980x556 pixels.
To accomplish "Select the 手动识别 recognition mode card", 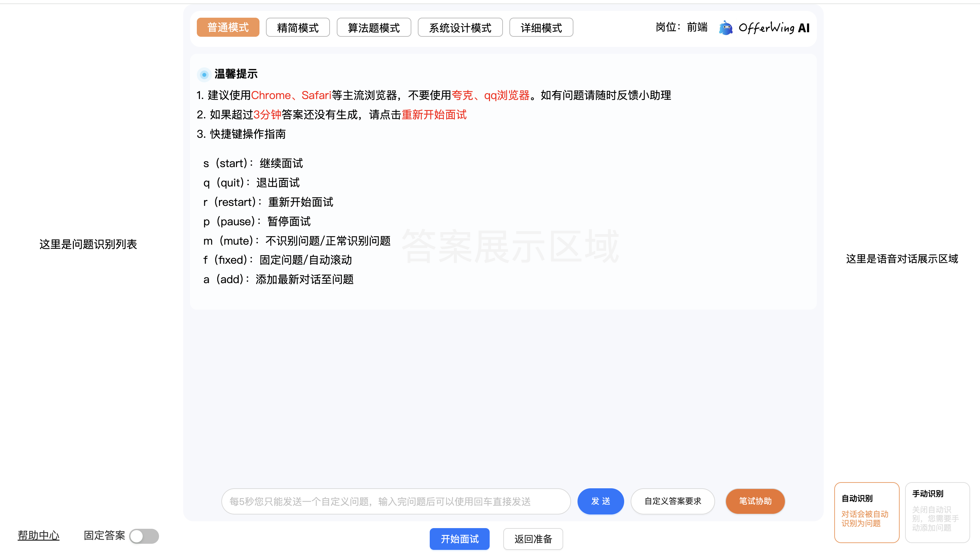I will point(937,512).
